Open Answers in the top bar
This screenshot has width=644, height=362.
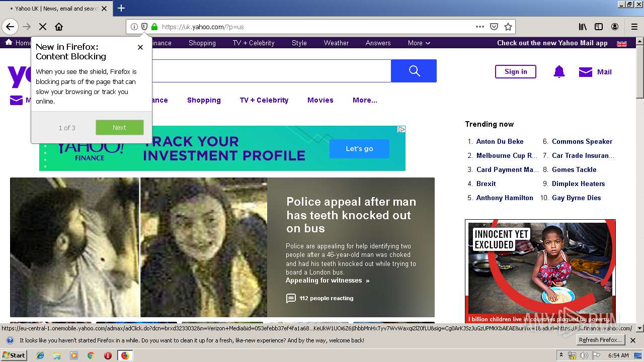378,43
